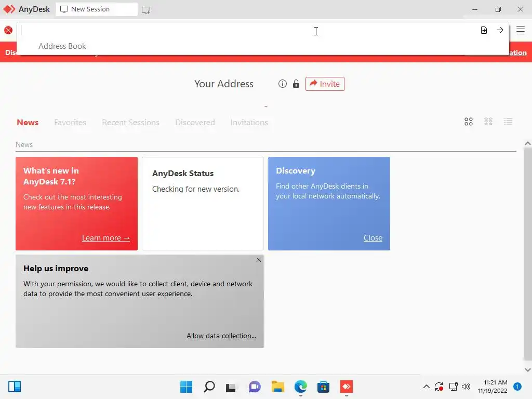Open file transfer icon in address bar
The width and height of the screenshot is (532, 399).
[484, 30]
